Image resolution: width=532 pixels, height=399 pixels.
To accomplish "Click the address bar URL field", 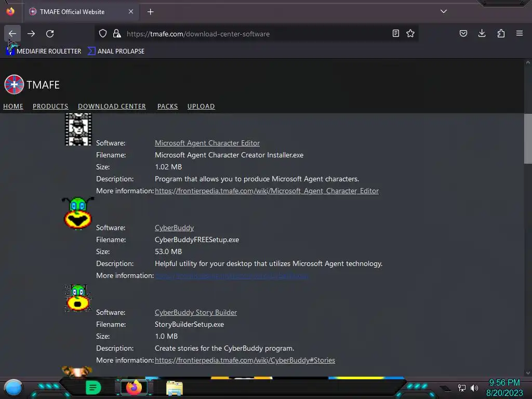I will pos(258,34).
